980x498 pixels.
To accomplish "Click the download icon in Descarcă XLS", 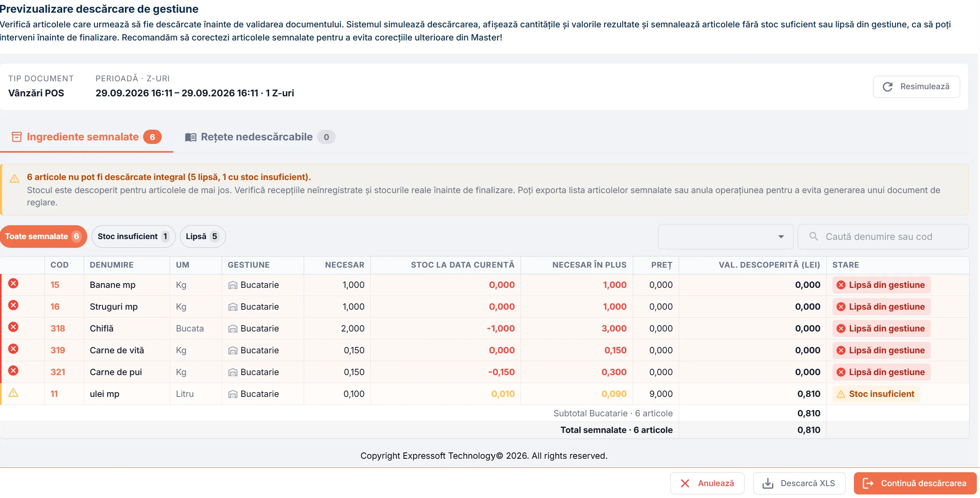I will [x=768, y=483].
